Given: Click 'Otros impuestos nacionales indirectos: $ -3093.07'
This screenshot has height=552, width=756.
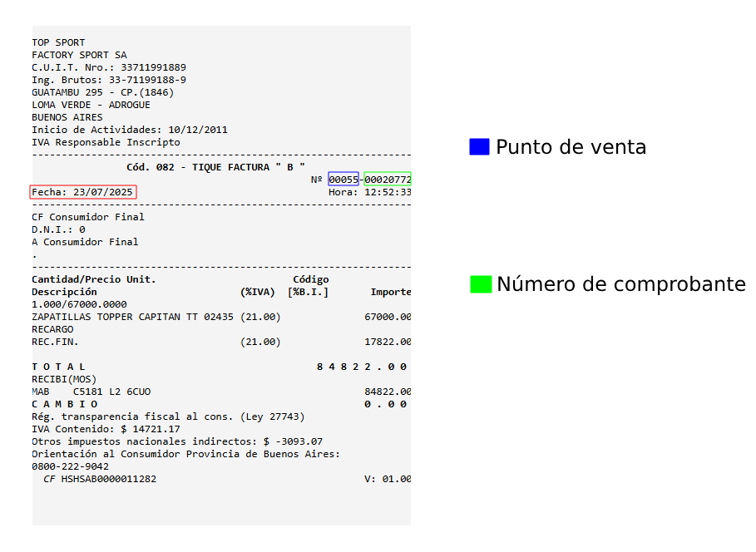Looking at the screenshot, I should (x=177, y=441).
